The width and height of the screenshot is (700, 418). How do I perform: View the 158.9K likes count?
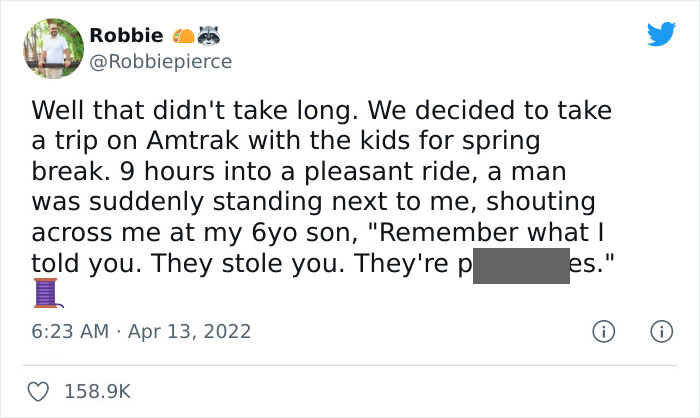click(98, 390)
